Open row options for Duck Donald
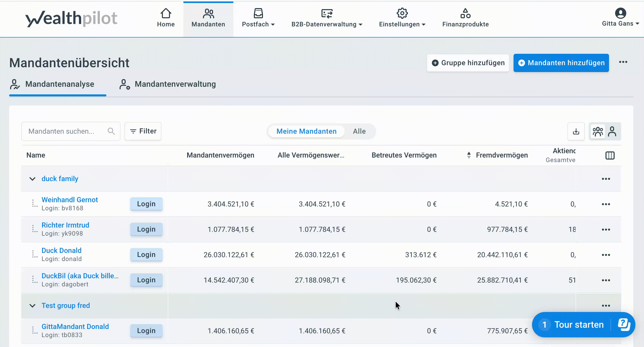644x347 pixels. 606,255
